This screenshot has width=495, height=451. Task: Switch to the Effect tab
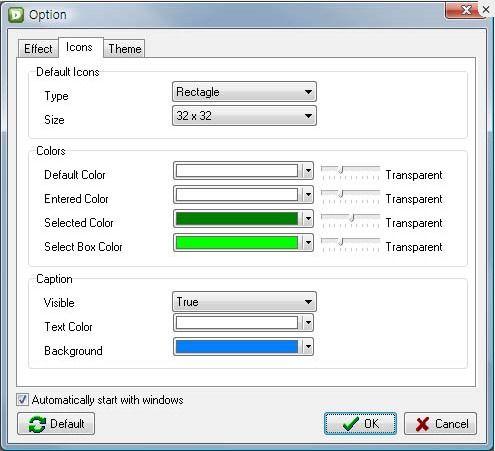pos(38,49)
